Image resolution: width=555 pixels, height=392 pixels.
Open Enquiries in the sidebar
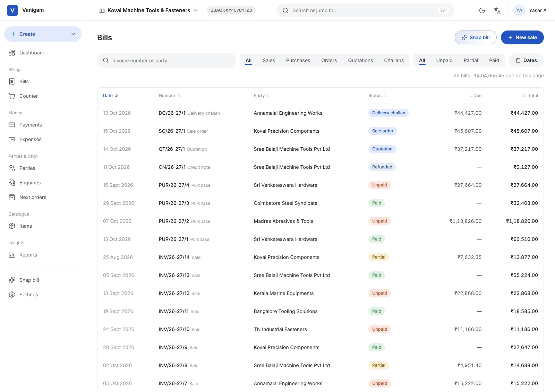[43, 183]
